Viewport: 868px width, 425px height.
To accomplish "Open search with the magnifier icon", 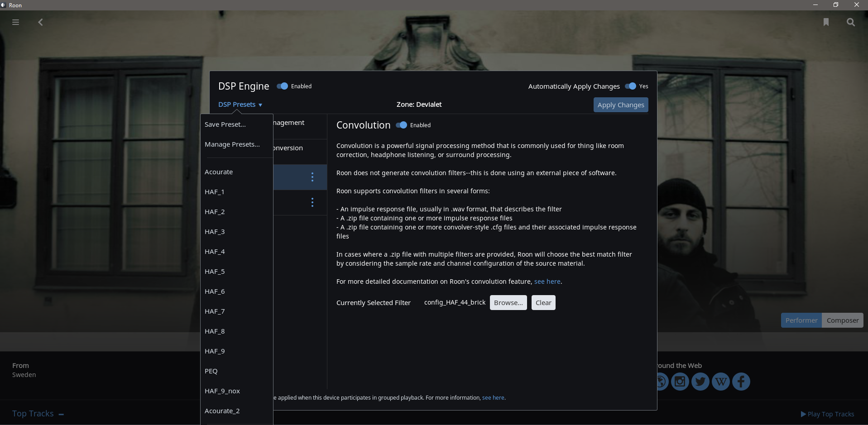I will 851,22.
